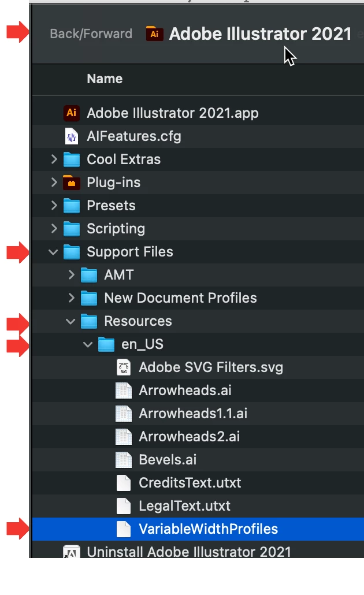Image resolution: width=364 pixels, height=595 pixels.
Task: Collapse the Resources folder
Action: tap(70, 321)
